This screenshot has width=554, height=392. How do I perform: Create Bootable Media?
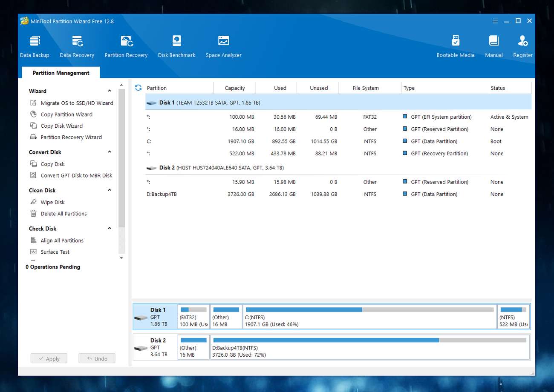(x=456, y=46)
